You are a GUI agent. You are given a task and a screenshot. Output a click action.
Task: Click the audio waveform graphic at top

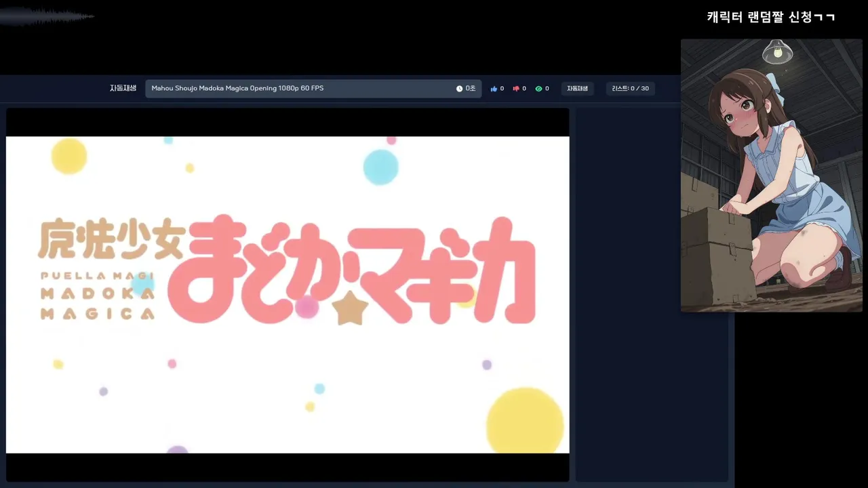pyautogui.click(x=46, y=16)
